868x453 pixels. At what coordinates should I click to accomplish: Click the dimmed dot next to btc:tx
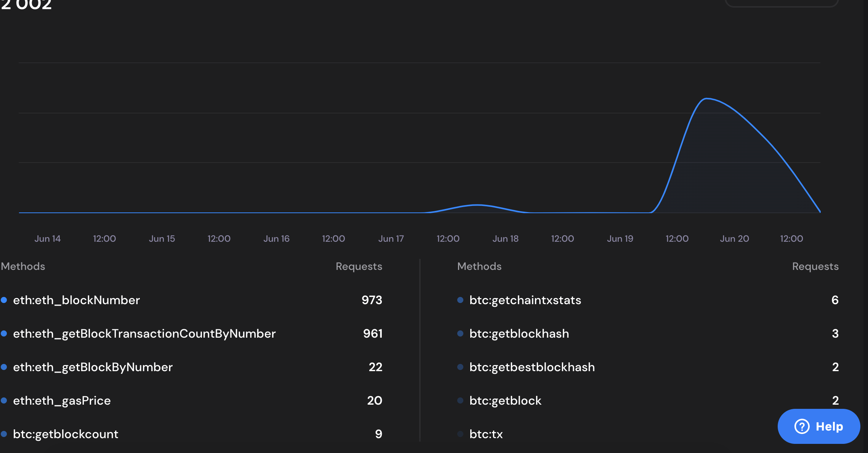point(460,434)
